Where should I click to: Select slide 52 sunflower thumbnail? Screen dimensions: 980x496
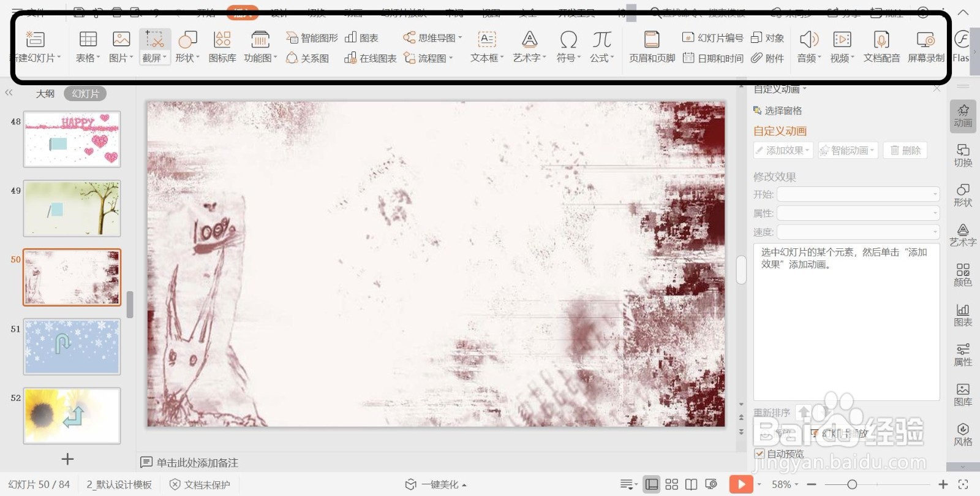tap(72, 416)
